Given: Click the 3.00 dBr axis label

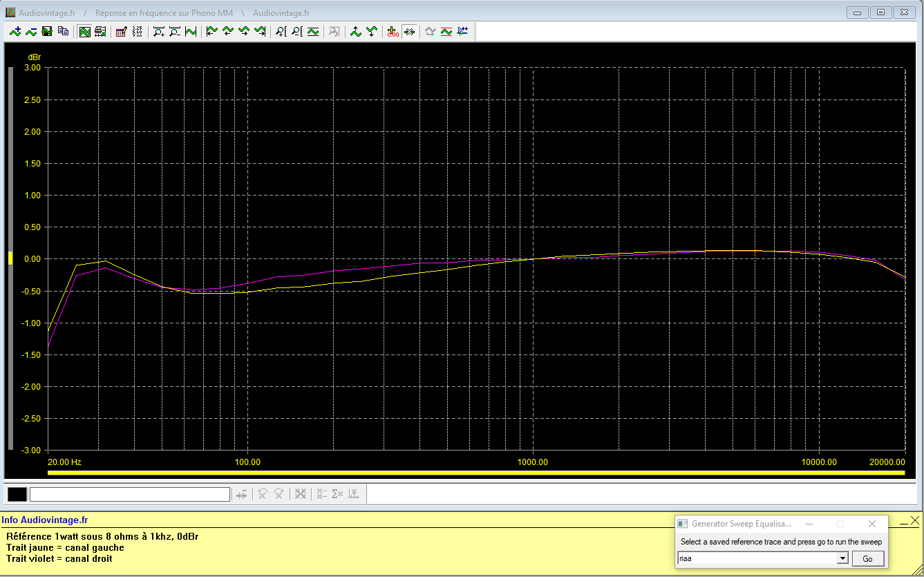Looking at the screenshot, I should pyautogui.click(x=32, y=68).
